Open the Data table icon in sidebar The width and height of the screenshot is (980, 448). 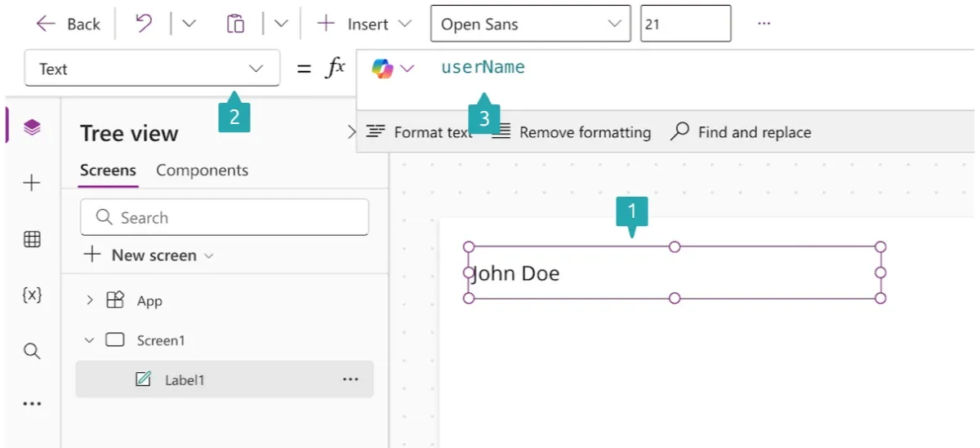point(32,239)
